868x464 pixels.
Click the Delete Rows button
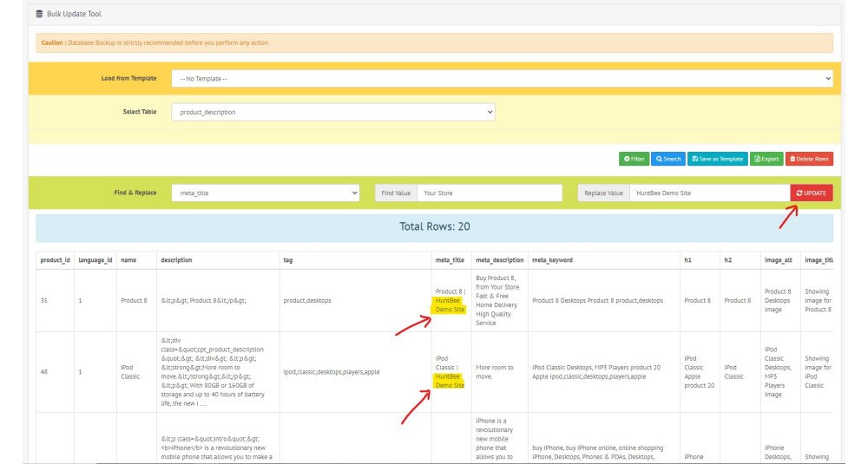tap(809, 159)
